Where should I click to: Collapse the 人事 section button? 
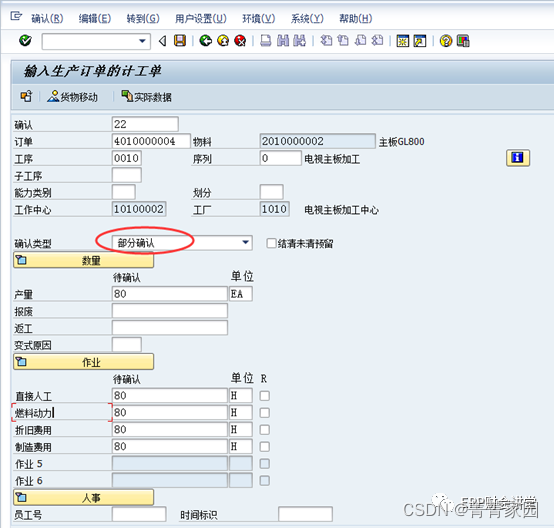(x=83, y=498)
